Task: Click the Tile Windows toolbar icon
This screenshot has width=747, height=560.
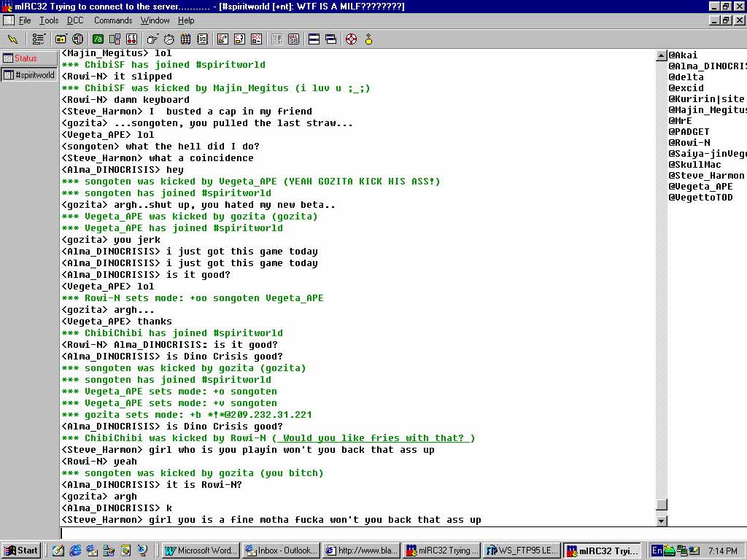Action: (314, 39)
